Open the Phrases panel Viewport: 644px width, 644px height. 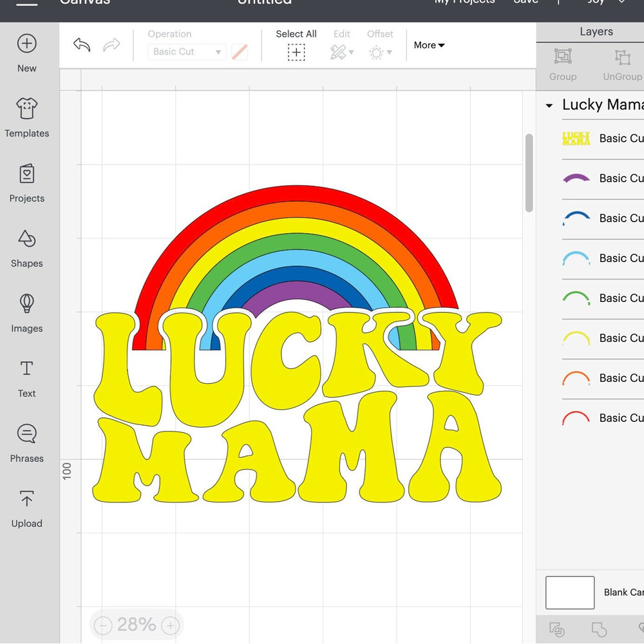tap(26, 442)
